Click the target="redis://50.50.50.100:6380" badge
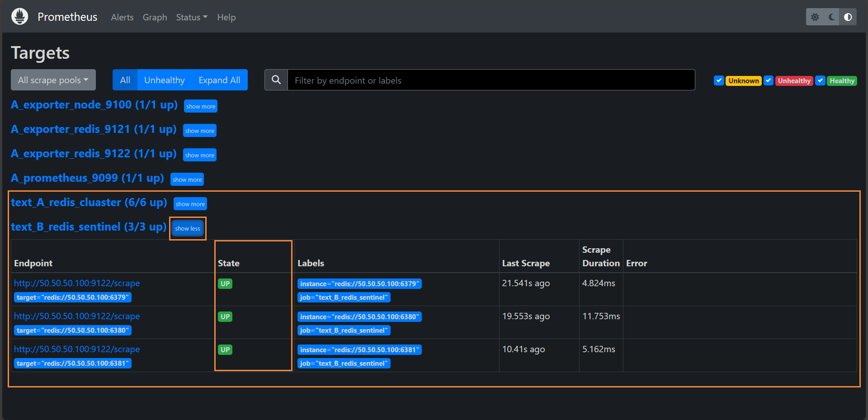 [x=73, y=330]
